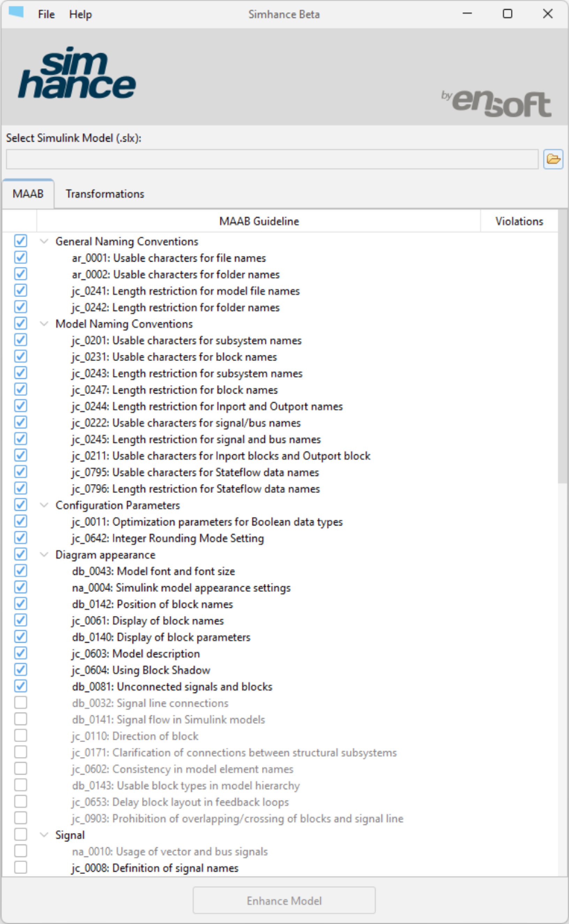Uncheck ar_0002 folder names checkbox
Viewport: 569px width, 924px height.
[21, 274]
